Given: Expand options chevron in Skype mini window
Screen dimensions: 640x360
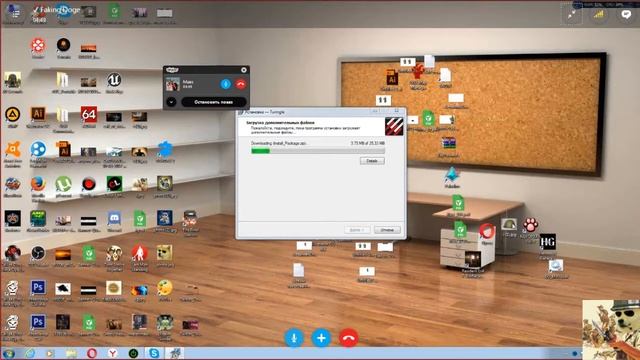Looking at the screenshot, I should [x=171, y=102].
